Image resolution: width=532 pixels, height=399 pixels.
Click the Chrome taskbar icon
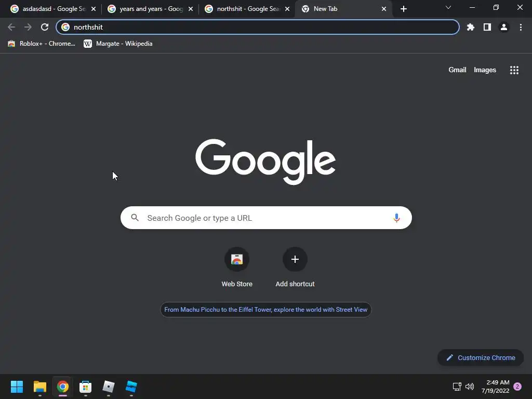(x=63, y=387)
